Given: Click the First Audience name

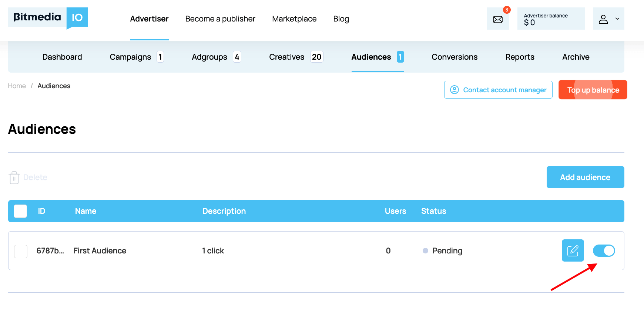Looking at the screenshot, I should pos(100,251).
